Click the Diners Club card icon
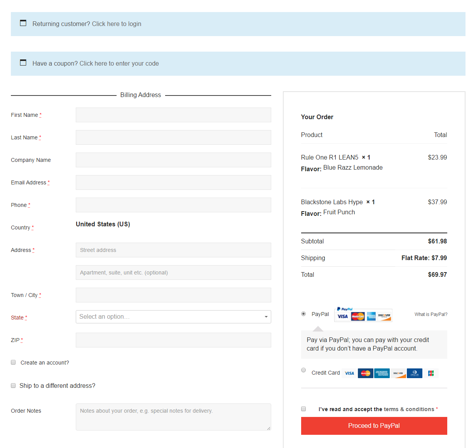The image size is (476, 448). click(414, 373)
